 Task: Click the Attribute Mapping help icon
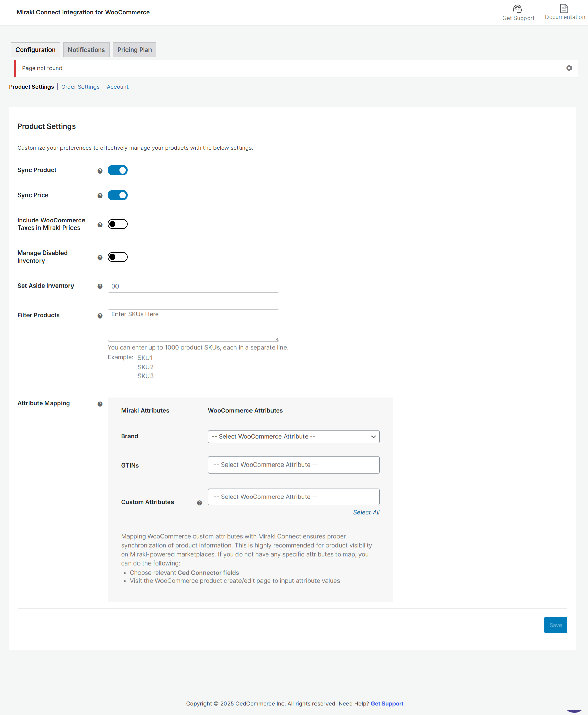(100, 404)
